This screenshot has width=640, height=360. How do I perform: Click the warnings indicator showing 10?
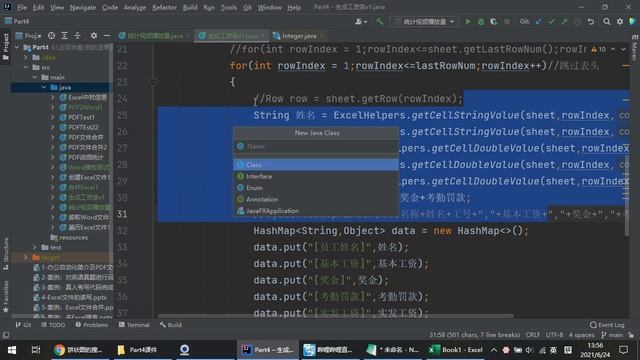click(x=598, y=49)
